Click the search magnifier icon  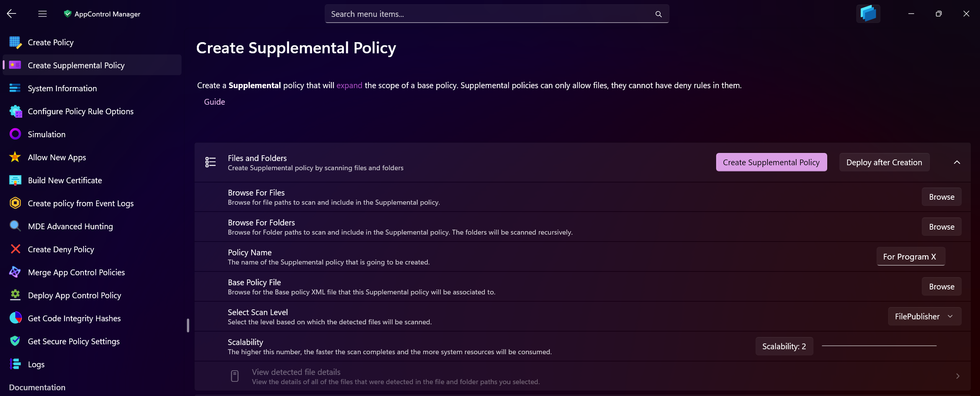[x=658, y=14]
